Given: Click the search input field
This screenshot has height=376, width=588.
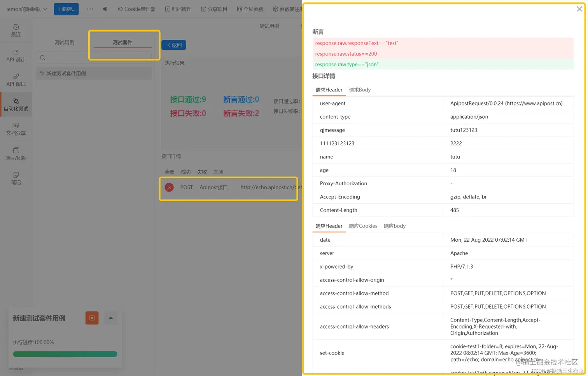Looking at the screenshot, I should pyautogui.click(x=94, y=58).
